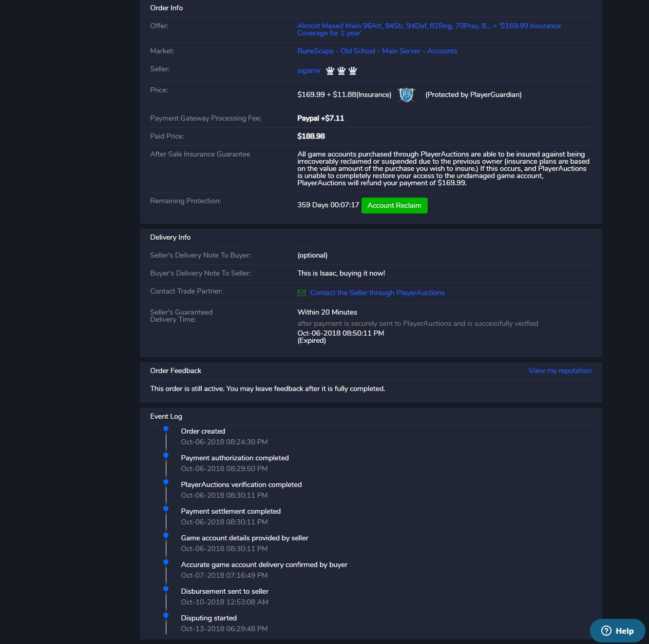This screenshot has height=644, width=649.
Task: Click the PlayerGuardian shield icon
Action: click(406, 95)
